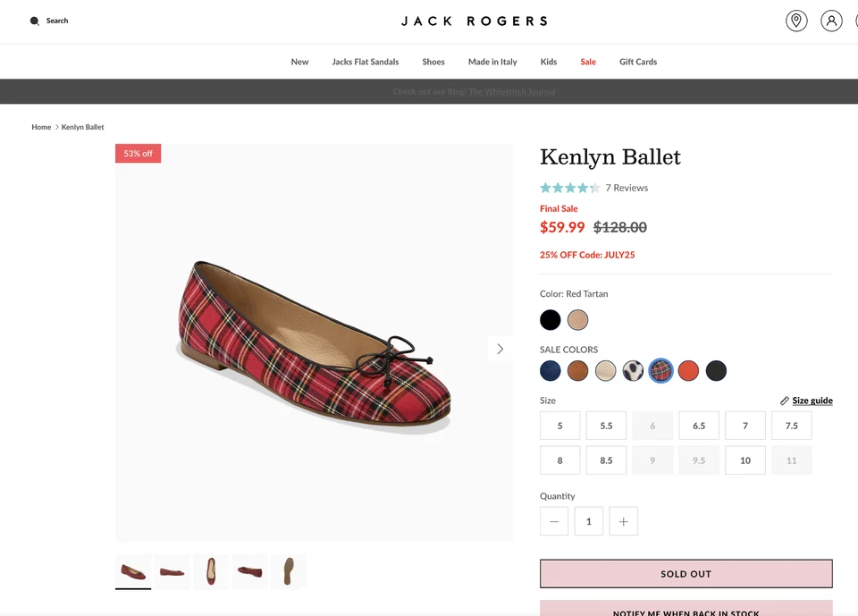Select the Made in Italy nav item
The image size is (858, 616).
click(492, 62)
